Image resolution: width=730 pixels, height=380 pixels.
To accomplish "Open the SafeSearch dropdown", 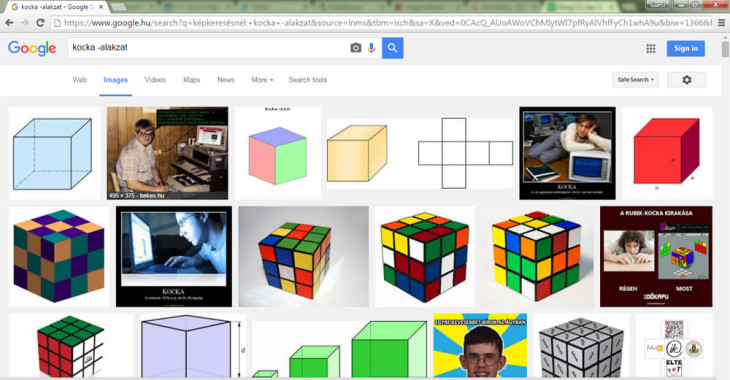I will point(635,80).
